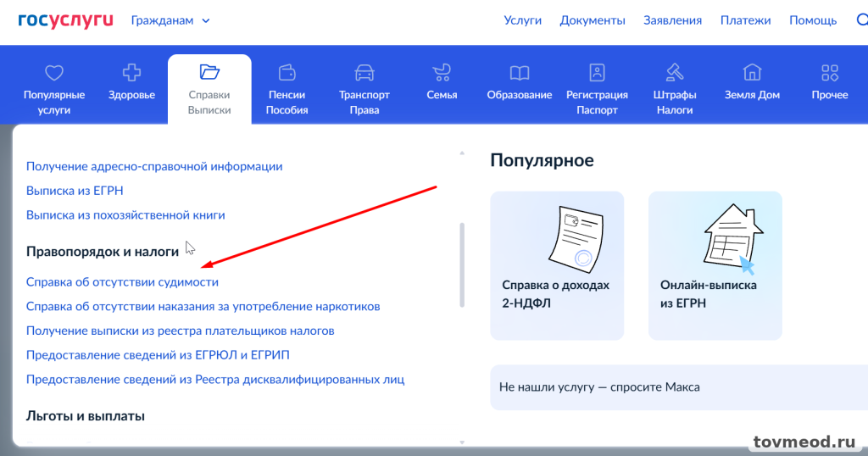Click the house illustration on ЕГРН card
Viewport: 868px width, 456px height.
(x=733, y=238)
